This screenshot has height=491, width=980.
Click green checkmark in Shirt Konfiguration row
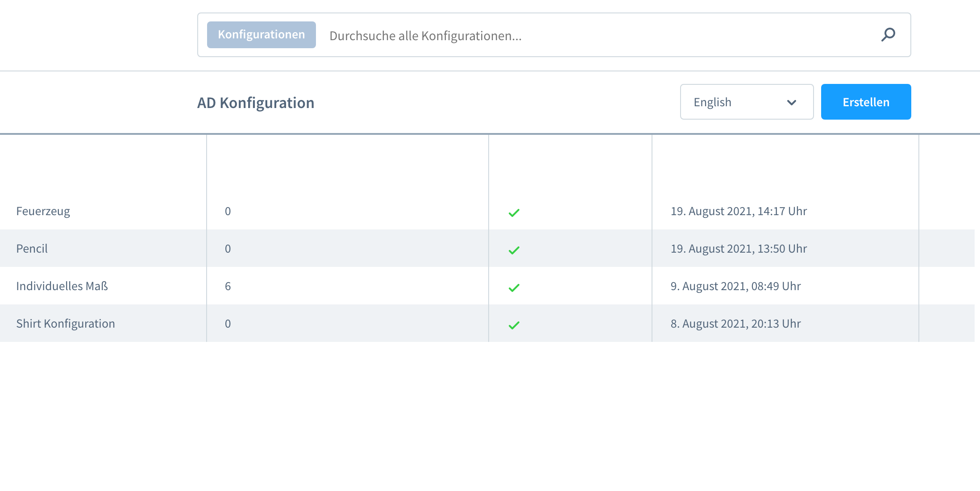[x=514, y=325]
